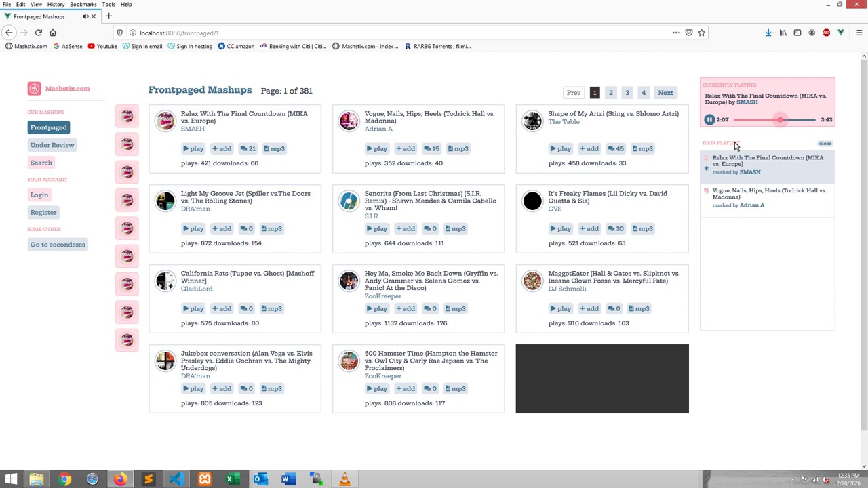Click Go to secondssss link
The height and width of the screenshot is (488, 868).
click(58, 245)
